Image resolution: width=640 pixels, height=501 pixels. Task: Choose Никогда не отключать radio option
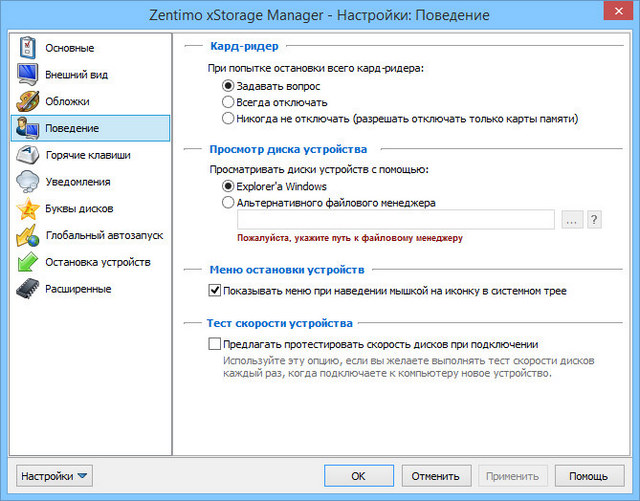(x=228, y=118)
